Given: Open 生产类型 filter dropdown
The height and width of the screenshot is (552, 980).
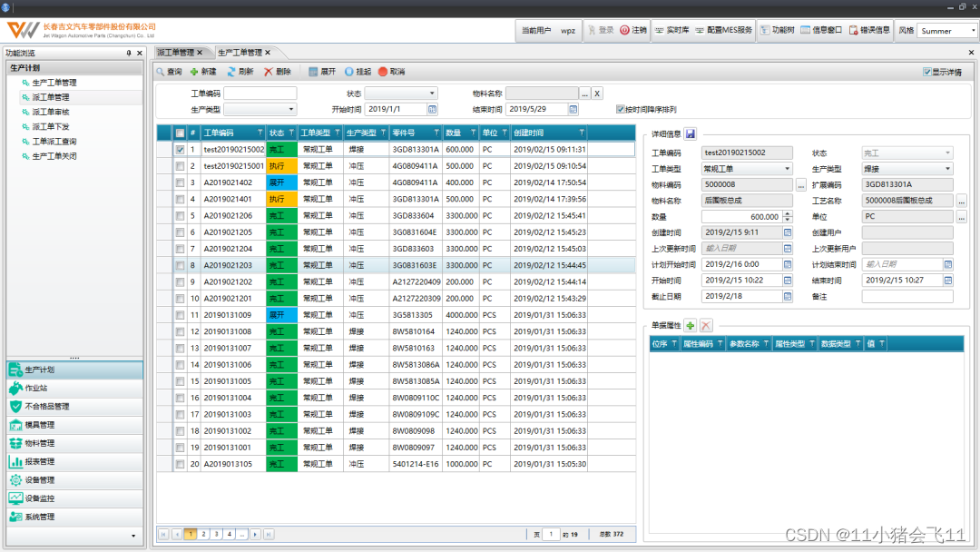Looking at the screenshot, I should (x=290, y=109).
